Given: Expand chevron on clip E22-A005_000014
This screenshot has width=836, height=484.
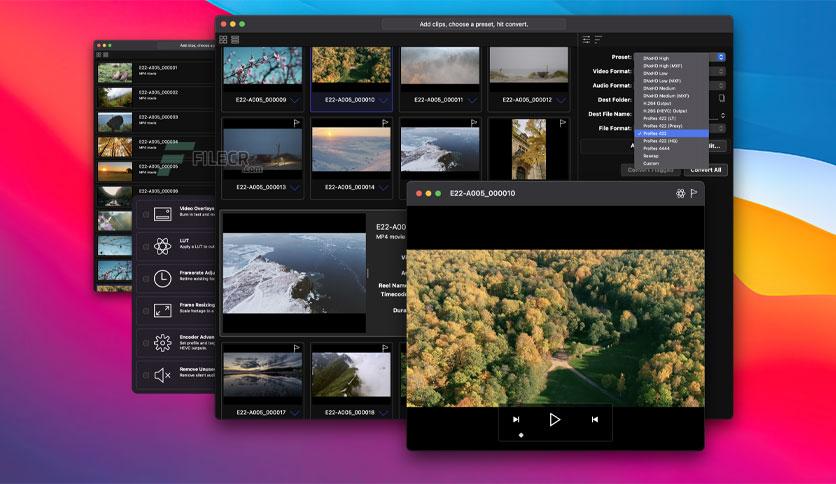Looking at the screenshot, I should [x=383, y=187].
